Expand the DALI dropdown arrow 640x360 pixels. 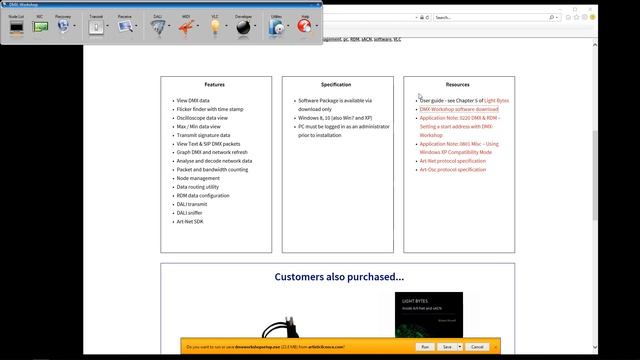click(169, 26)
